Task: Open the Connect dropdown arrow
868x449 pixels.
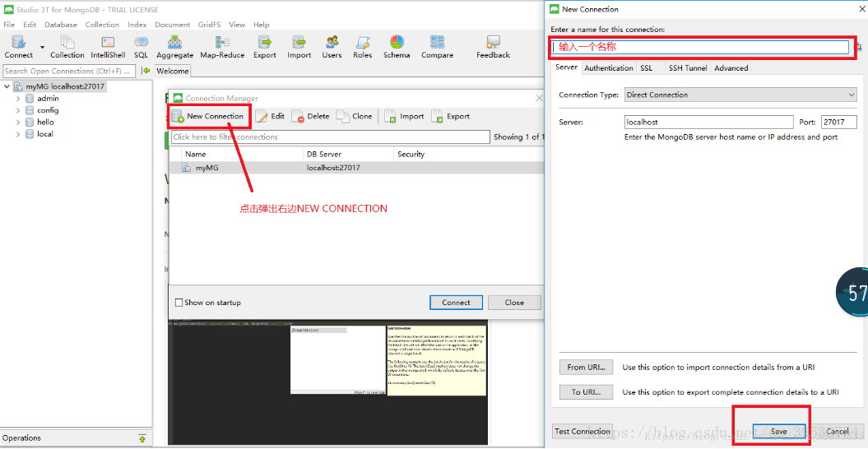Action: click(42, 47)
